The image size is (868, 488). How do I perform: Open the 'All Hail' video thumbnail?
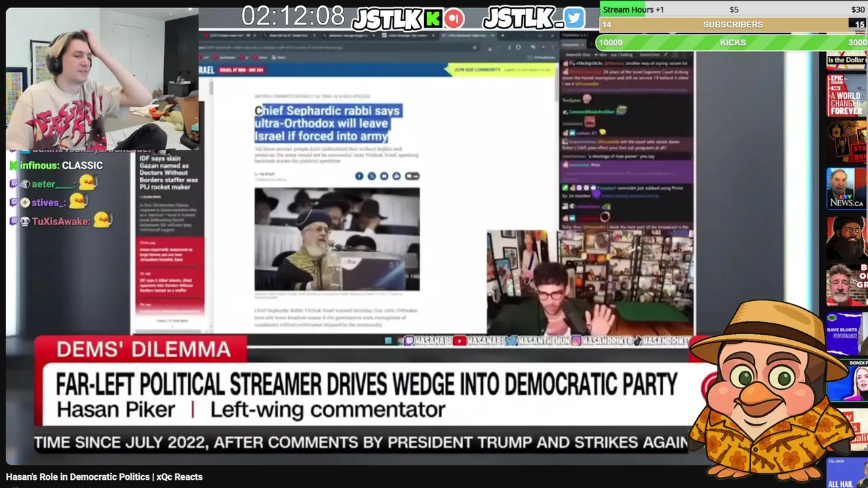click(x=846, y=473)
